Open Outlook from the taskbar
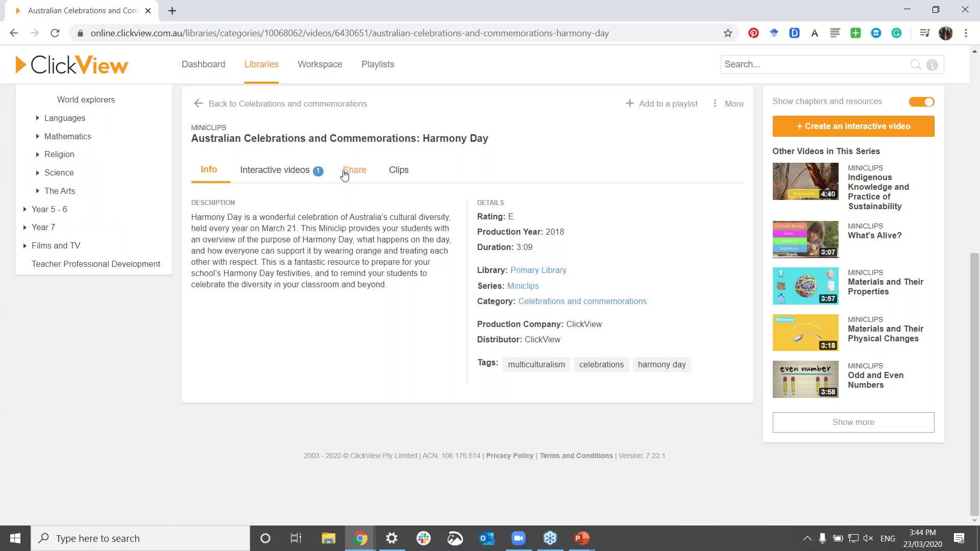 pos(486,538)
